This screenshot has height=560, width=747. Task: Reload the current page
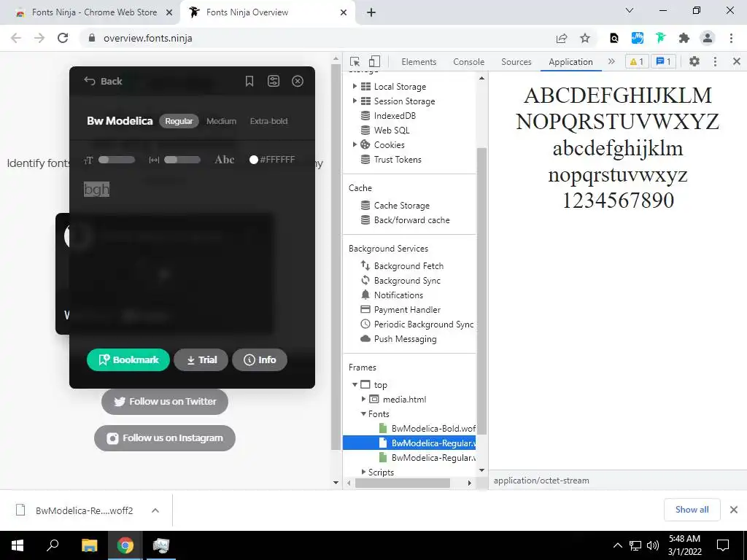(63, 38)
